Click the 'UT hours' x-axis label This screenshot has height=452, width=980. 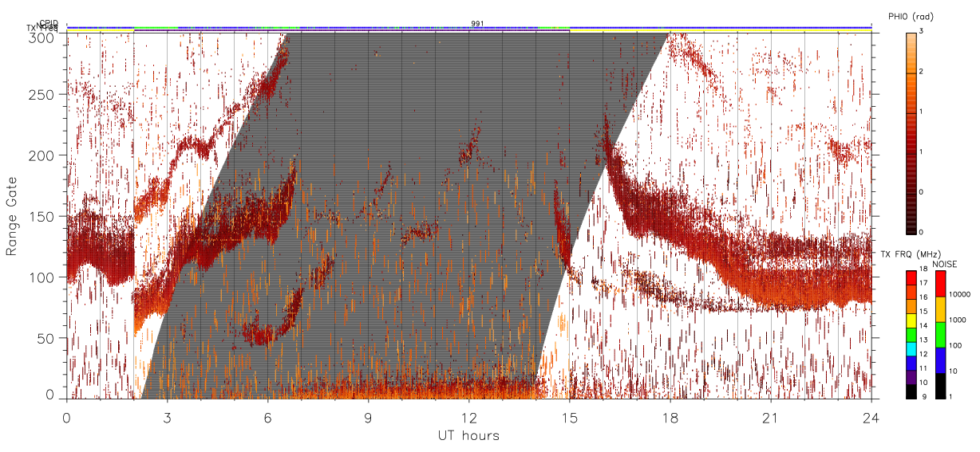pyautogui.click(x=468, y=435)
